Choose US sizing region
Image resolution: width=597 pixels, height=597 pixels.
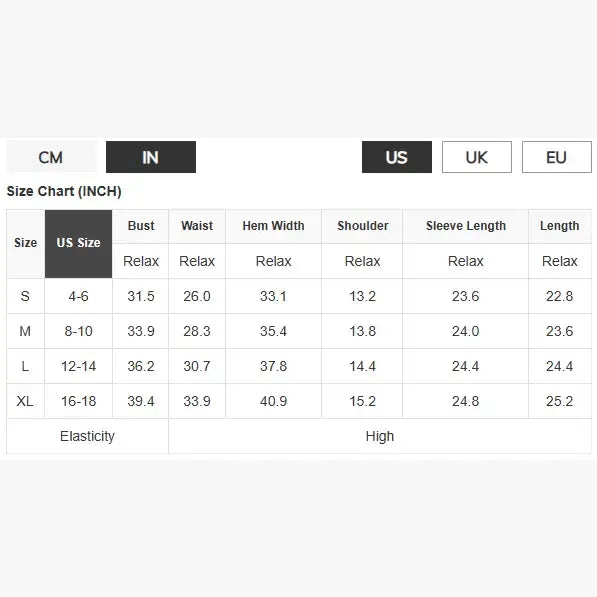(397, 157)
